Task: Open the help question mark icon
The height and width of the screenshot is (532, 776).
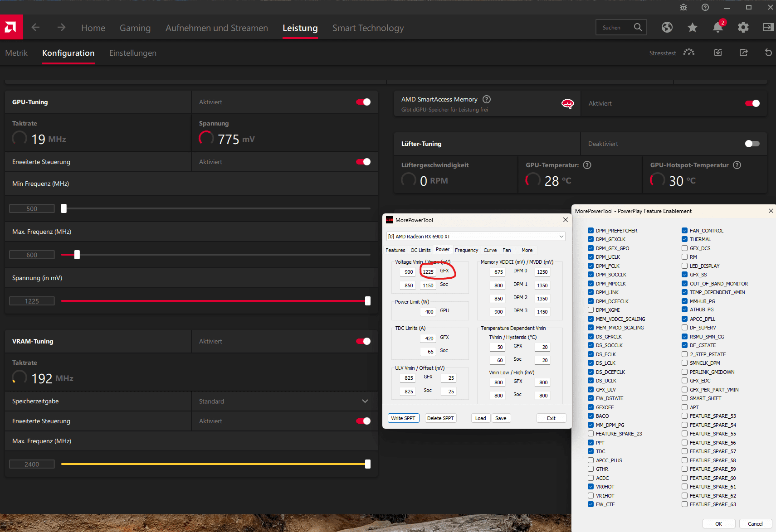Action: (x=705, y=7)
